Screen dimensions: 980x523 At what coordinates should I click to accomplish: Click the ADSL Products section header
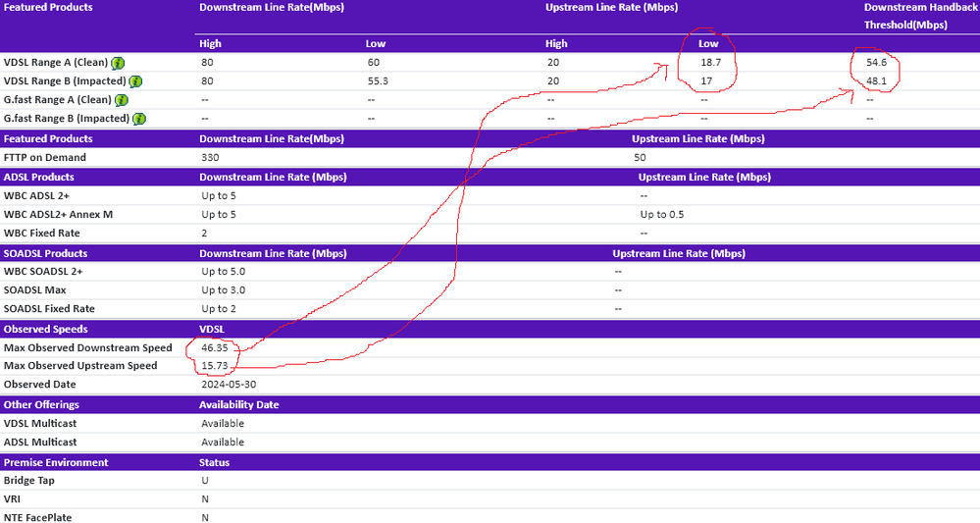pos(39,178)
